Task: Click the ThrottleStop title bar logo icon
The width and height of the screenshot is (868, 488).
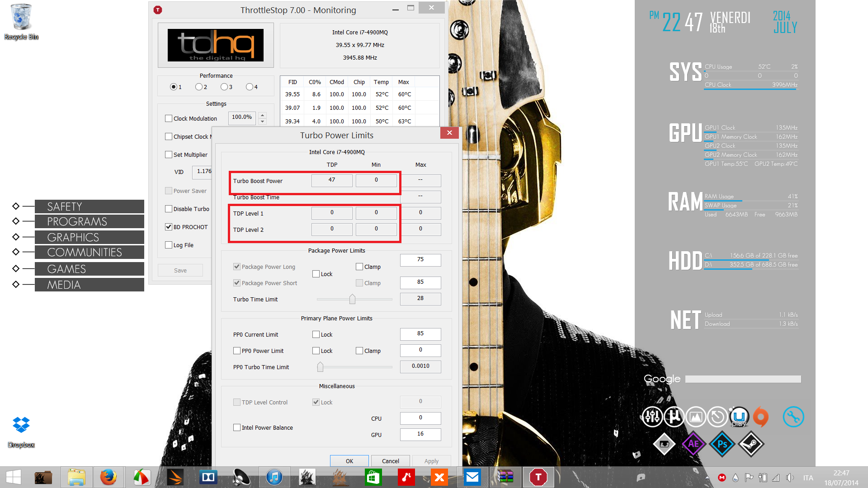Action: (x=158, y=10)
